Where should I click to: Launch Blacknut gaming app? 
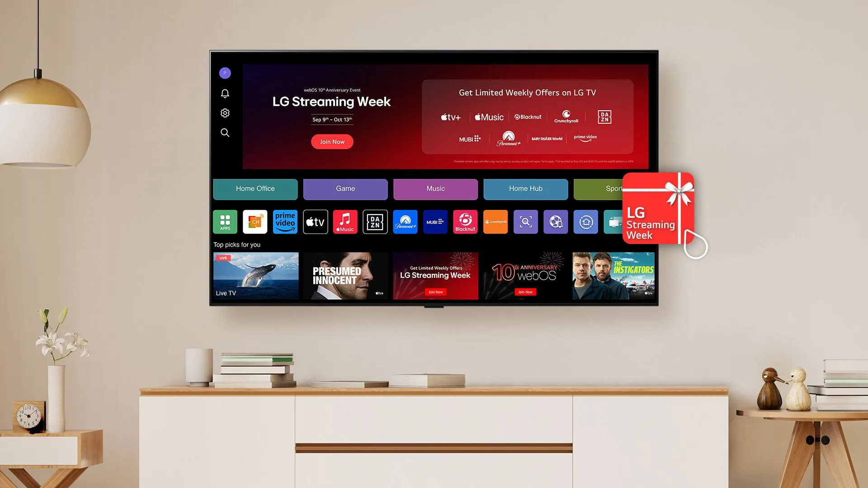465,222
